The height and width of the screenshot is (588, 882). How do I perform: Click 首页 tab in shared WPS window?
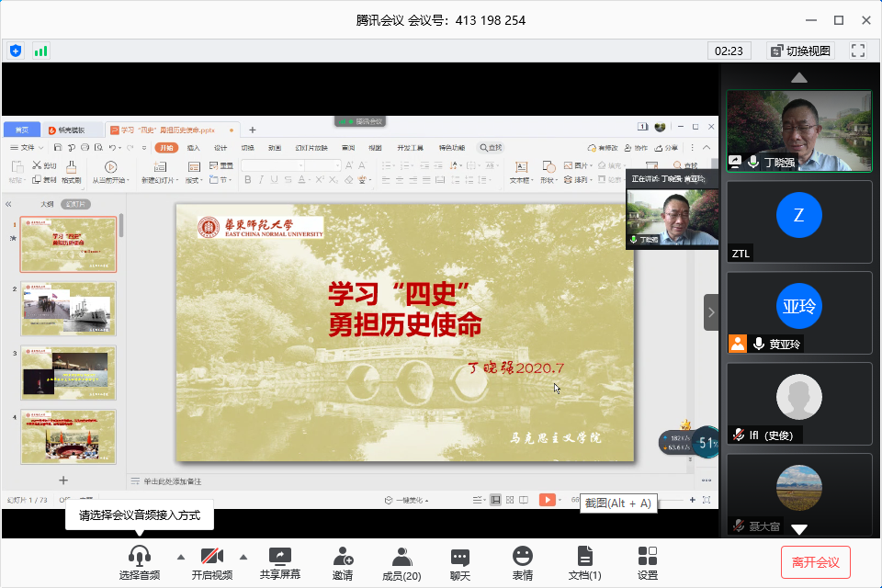coord(22,130)
